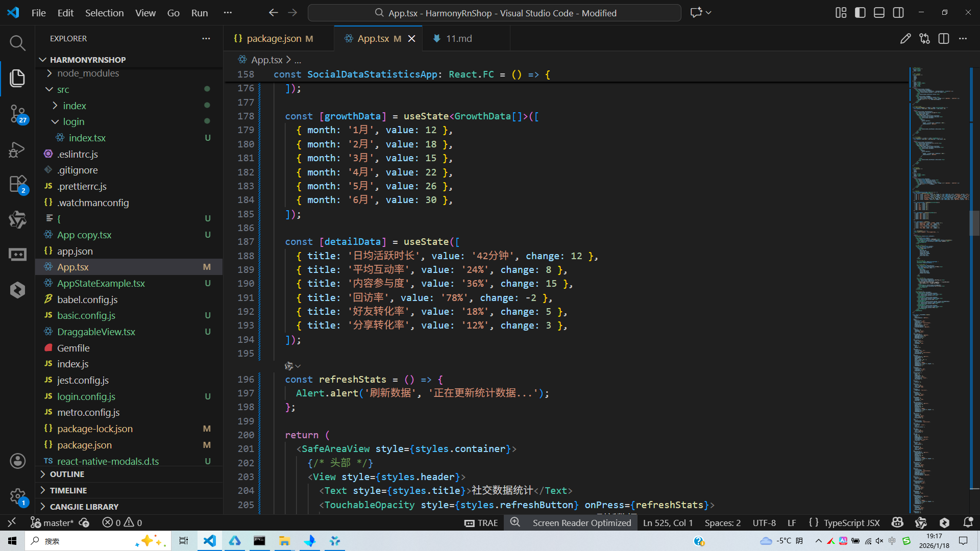Viewport: 980px width, 551px height.
Task: Click the master branch indicator
Action: (53, 522)
